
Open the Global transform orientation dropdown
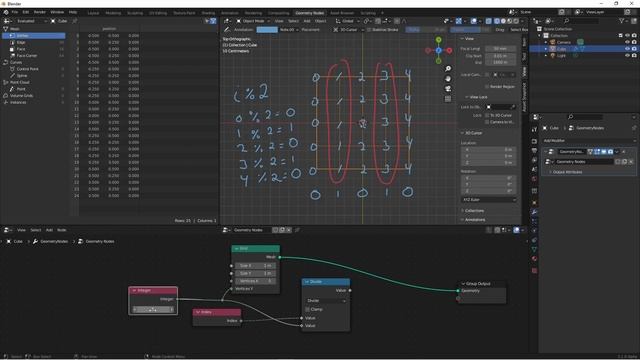[x=347, y=21]
